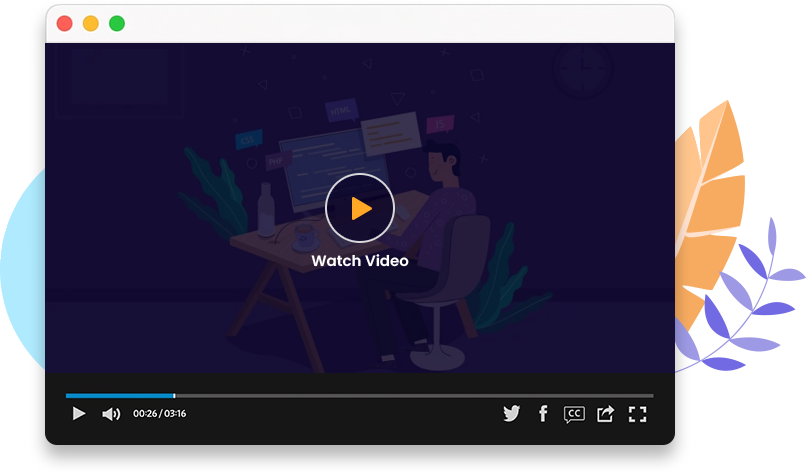Open the share arrow icon

[x=605, y=413]
